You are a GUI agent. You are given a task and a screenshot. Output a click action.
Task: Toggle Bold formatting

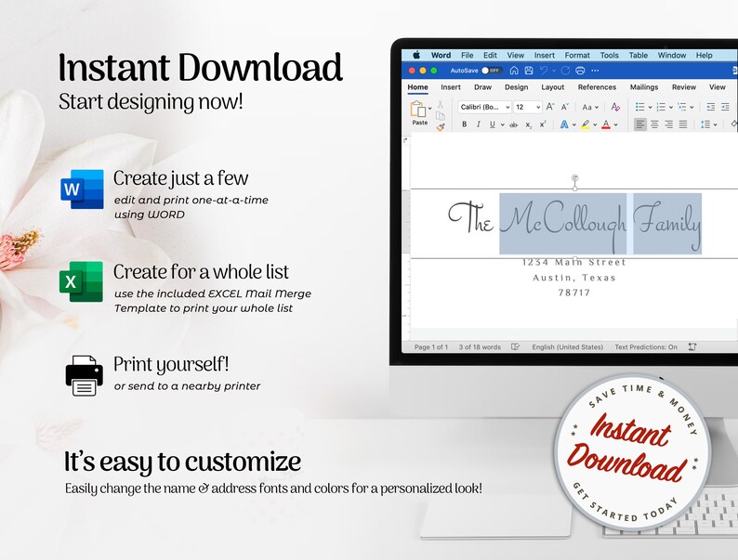pyautogui.click(x=464, y=124)
